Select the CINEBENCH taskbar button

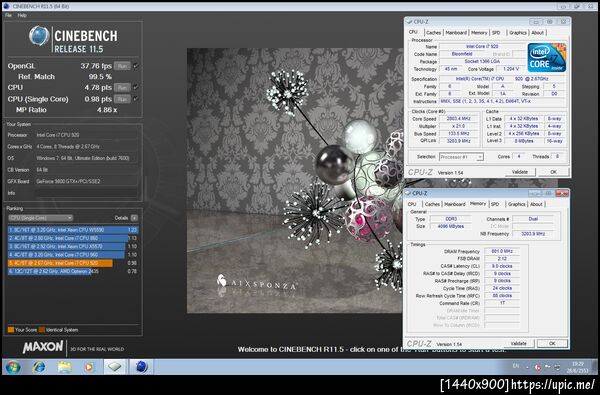click(x=141, y=367)
